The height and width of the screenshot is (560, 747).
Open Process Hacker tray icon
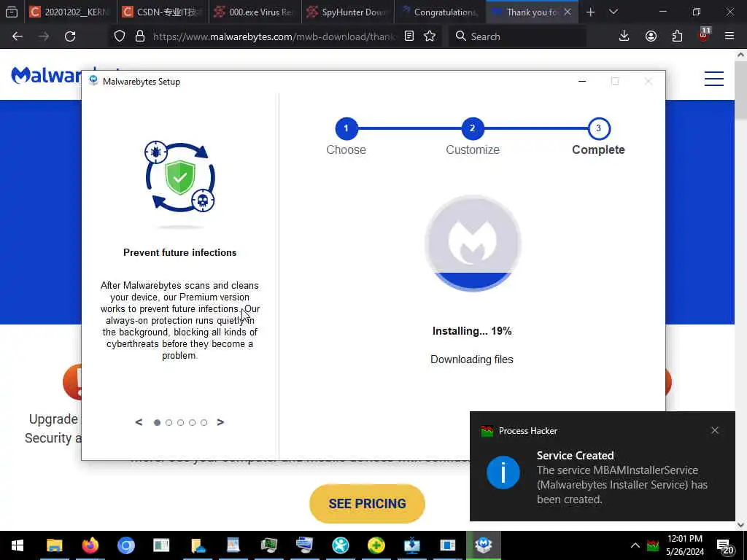pyautogui.click(x=653, y=545)
